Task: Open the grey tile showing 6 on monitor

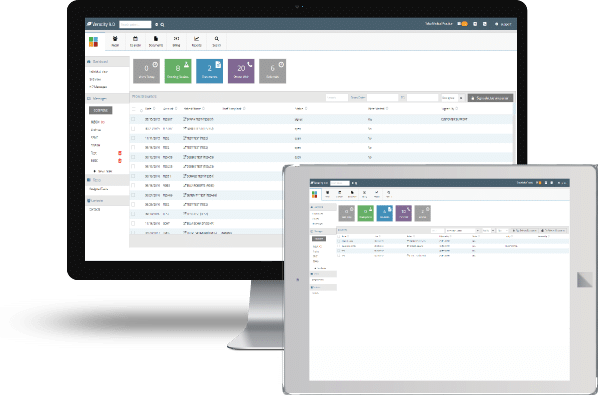Action: pyautogui.click(x=272, y=71)
